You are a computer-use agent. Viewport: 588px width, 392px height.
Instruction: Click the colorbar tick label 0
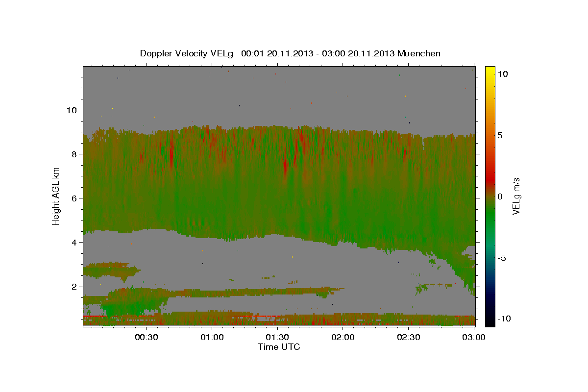tap(500, 196)
